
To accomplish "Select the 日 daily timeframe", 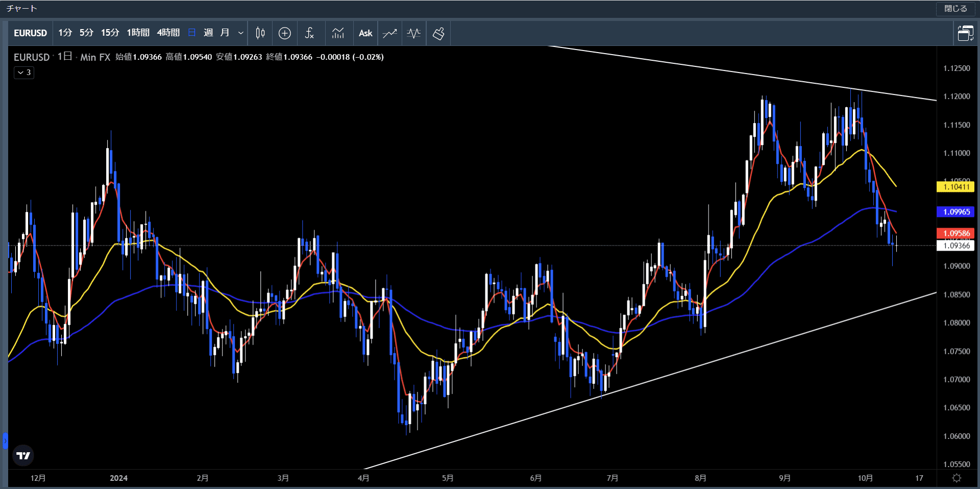I will coord(192,33).
